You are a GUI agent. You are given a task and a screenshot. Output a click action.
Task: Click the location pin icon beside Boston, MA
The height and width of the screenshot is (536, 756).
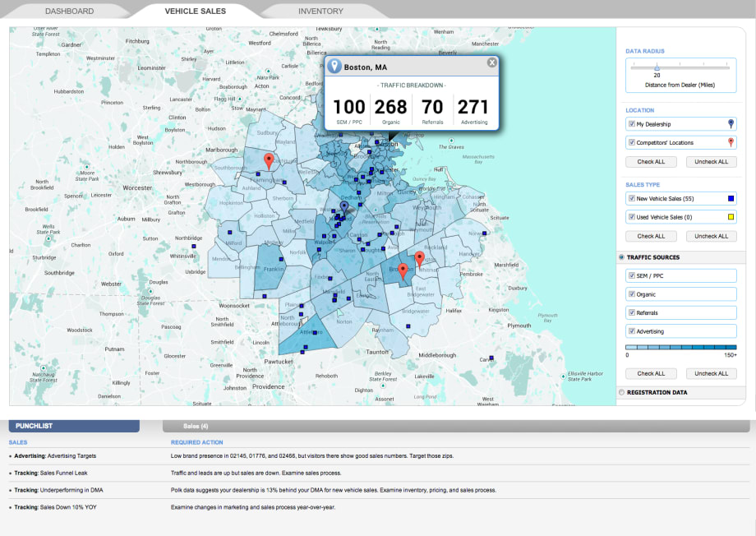tap(334, 67)
